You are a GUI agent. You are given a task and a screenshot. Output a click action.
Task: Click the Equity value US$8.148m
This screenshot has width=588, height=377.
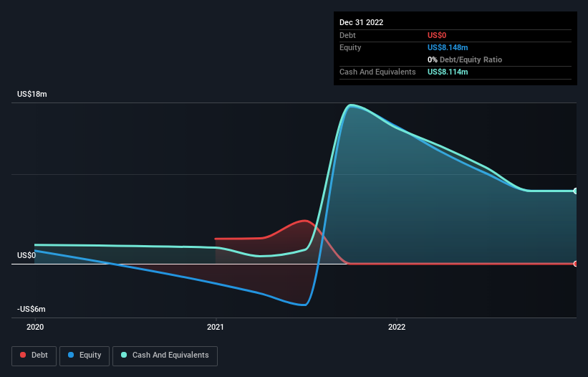(x=448, y=47)
